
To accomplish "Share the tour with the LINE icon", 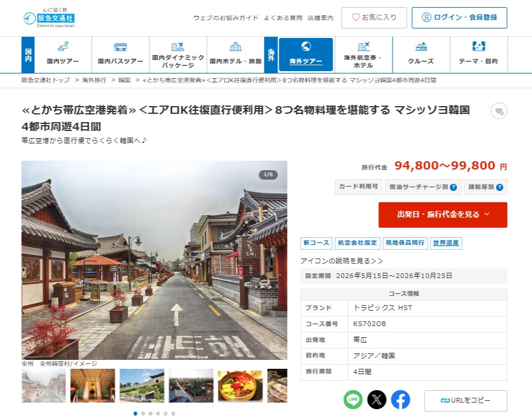I will (353, 400).
